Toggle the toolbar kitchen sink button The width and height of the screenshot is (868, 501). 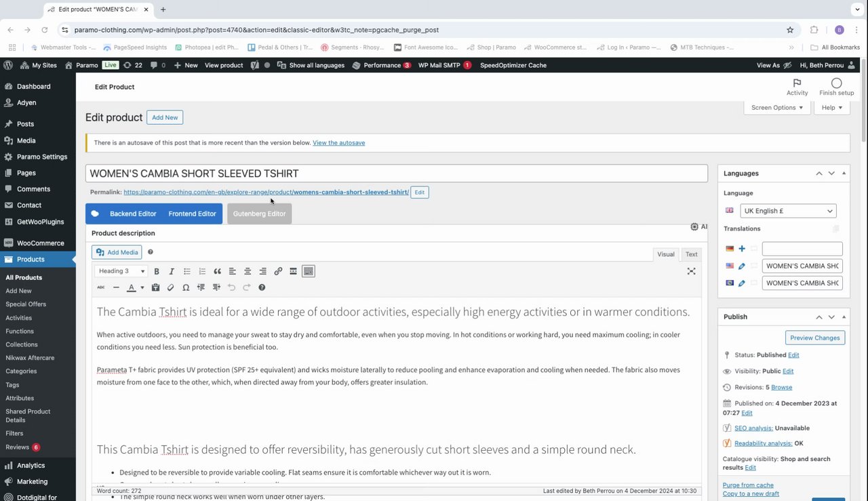(308, 271)
